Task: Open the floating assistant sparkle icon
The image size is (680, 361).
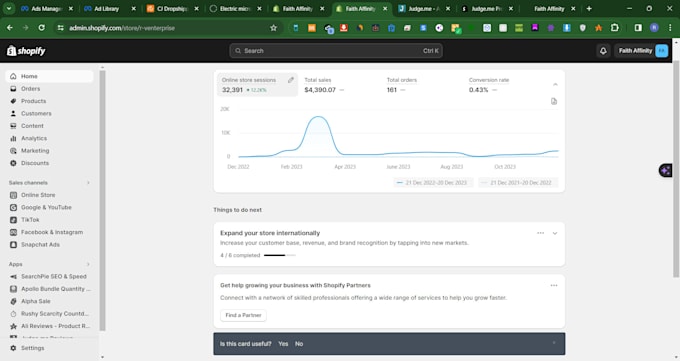Action: 666,170
